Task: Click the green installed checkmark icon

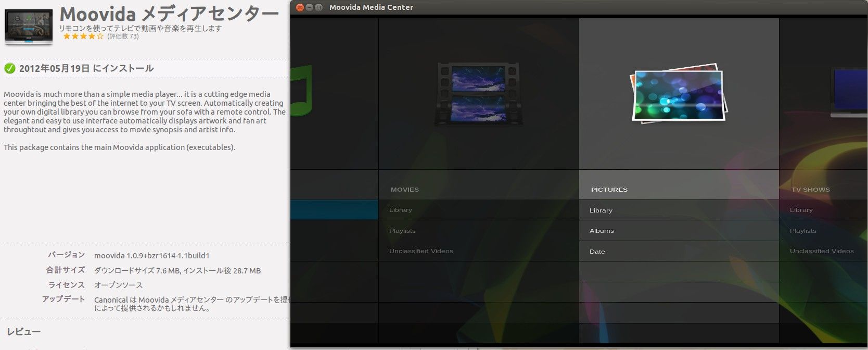Action: [x=9, y=68]
